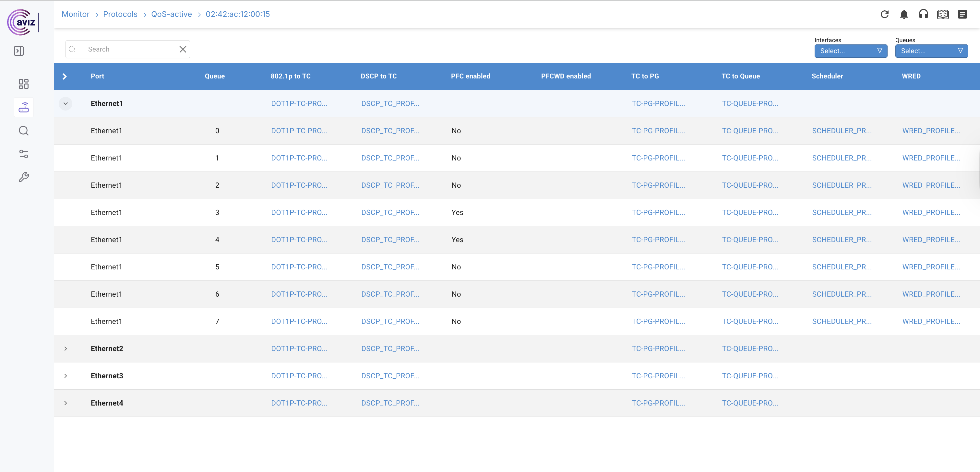Open the wrench tools icon in sidebar
The height and width of the screenshot is (472, 980).
click(x=24, y=177)
